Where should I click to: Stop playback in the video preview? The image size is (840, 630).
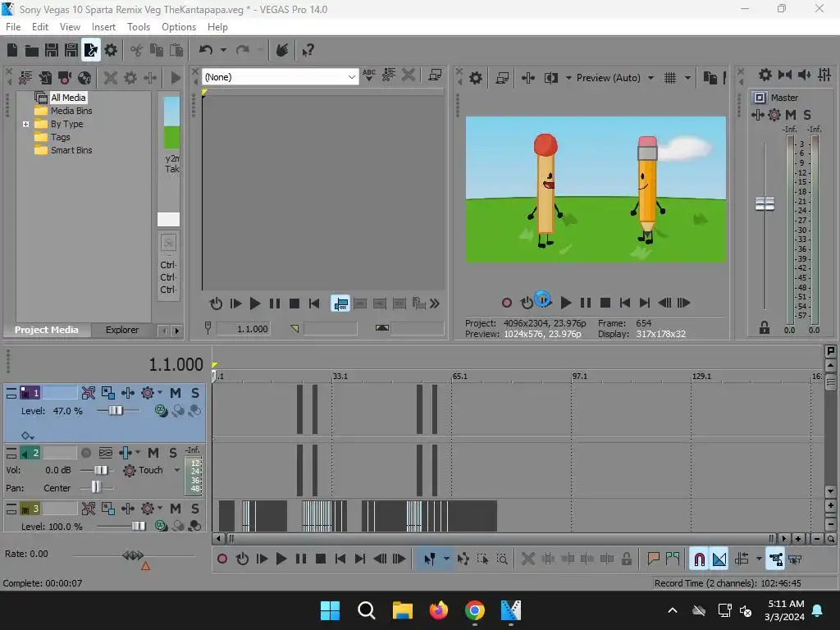(x=605, y=304)
